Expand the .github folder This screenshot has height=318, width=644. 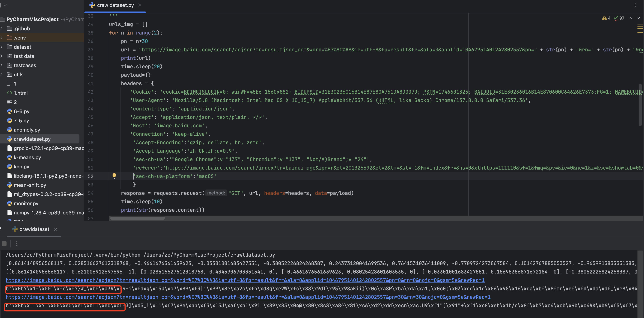2,28
